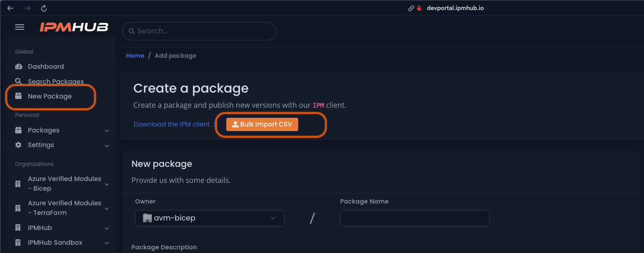
Task: Expand Azure Verified Modules - TerraForm organization
Action: pyautogui.click(x=107, y=209)
